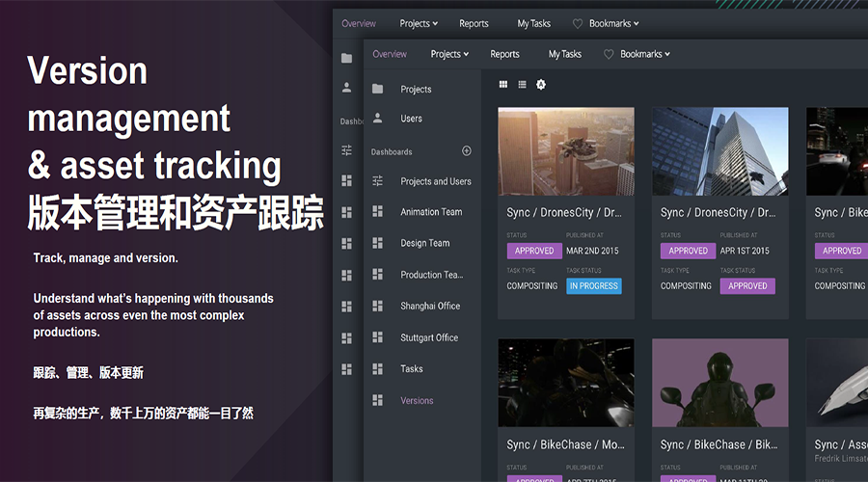Open My Tasks in the back window
This screenshot has width=868, height=482.
point(533,23)
